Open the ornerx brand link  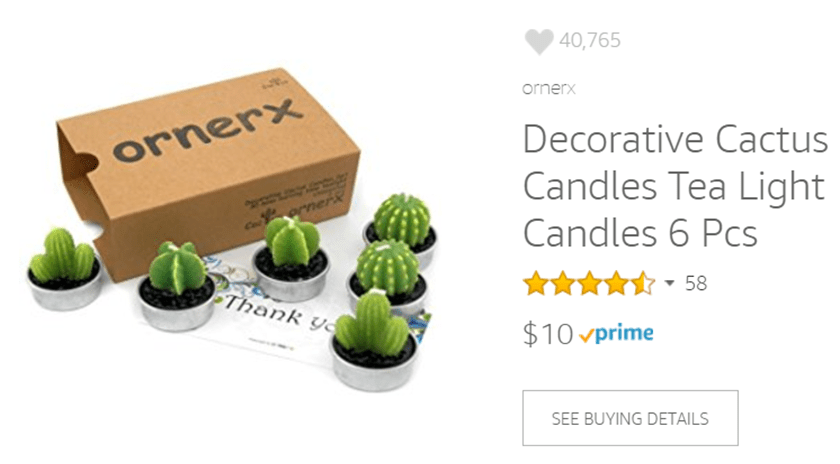pos(549,88)
